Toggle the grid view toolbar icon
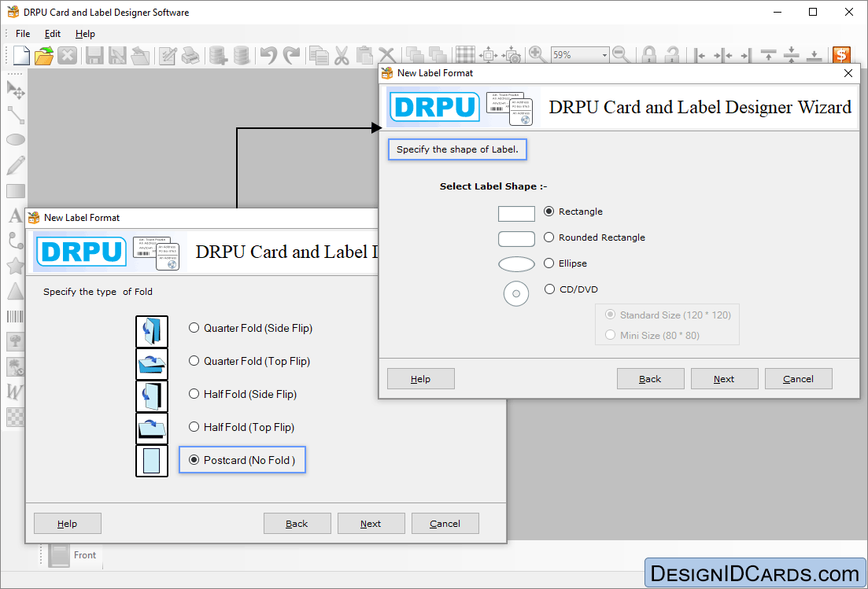Image resolution: width=868 pixels, height=589 pixels. pyautogui.click(x=465, y=55)
